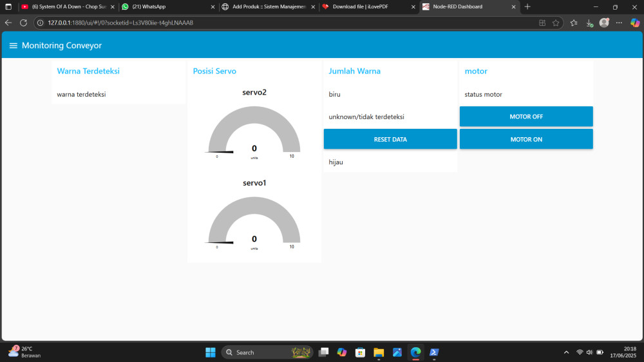This screenshot has height=362, width=644.
Task: View site information icon in address bar
Action: click(40, 23)
